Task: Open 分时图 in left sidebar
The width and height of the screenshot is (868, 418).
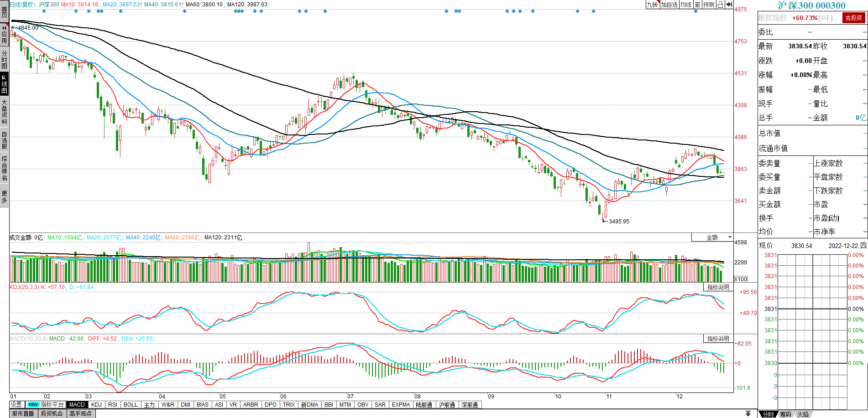Action: tap(4, 59)
